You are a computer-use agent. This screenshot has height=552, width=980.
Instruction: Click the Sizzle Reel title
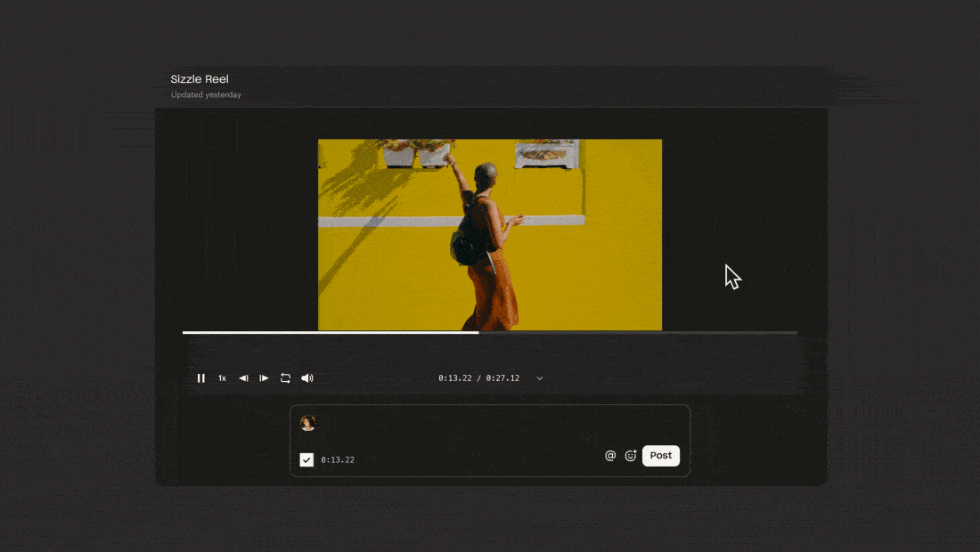(200, 79)
